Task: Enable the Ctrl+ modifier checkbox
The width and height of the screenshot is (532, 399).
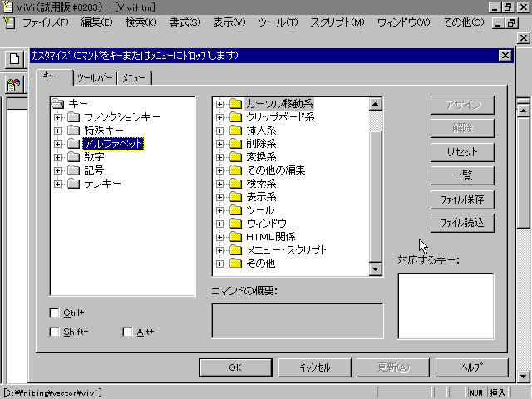Action: 54,313
